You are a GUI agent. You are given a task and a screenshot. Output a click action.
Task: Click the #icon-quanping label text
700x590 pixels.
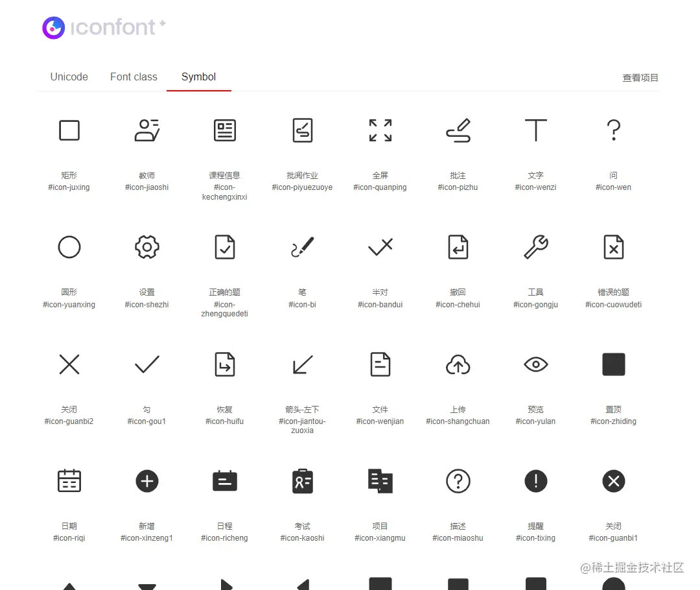point(380,187)
